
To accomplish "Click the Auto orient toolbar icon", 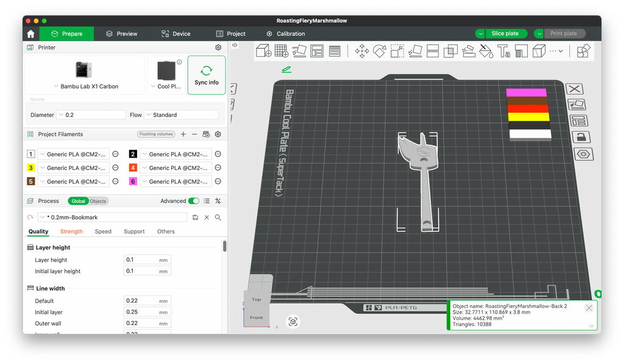I will [299, 51].
